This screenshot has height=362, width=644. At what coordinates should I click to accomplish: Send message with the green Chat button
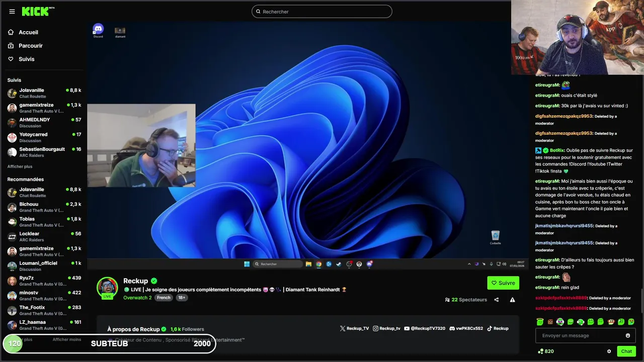(x=626, y=351)
